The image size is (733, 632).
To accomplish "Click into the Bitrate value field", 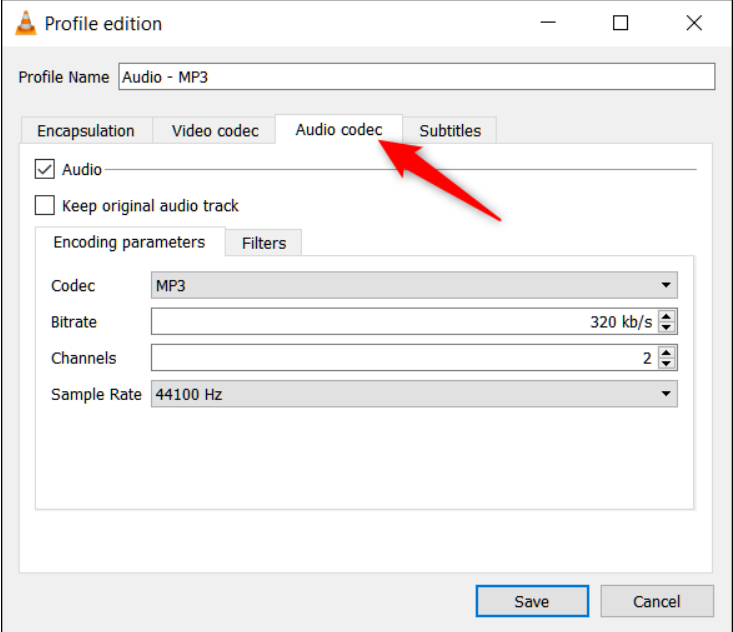I will coord(400,322).
